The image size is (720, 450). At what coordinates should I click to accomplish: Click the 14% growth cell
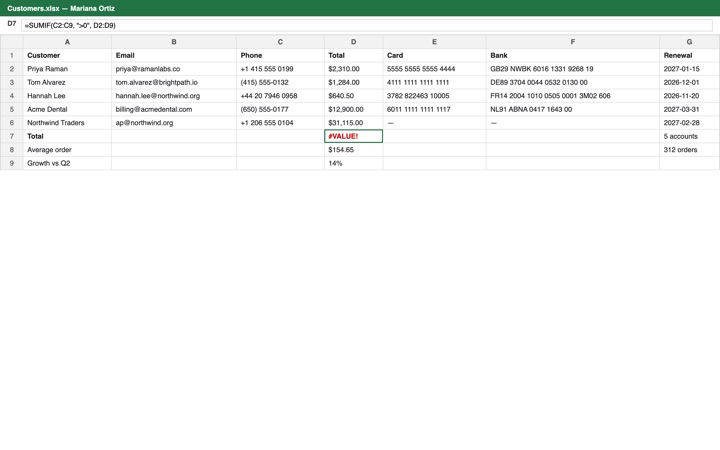tap(354, 163)
